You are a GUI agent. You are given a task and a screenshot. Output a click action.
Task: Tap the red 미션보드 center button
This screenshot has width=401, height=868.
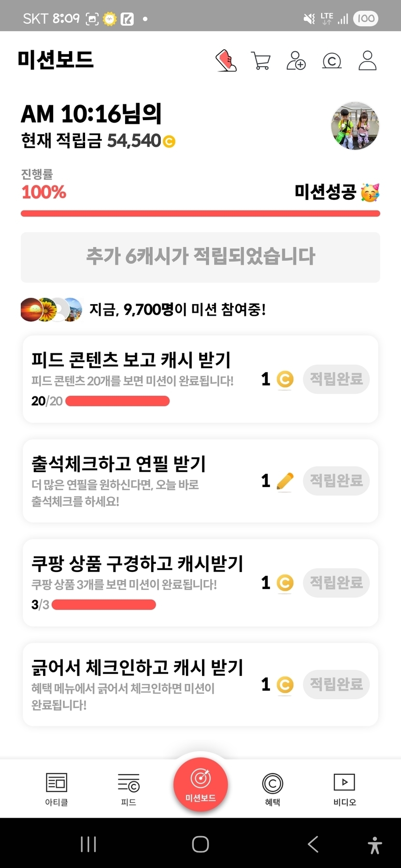(200, 784)
